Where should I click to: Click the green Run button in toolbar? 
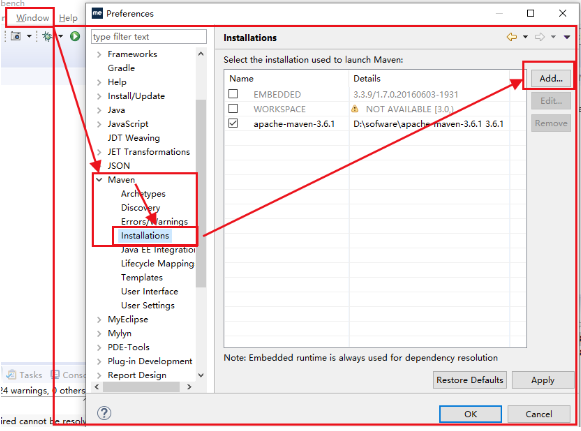(x=75, y=36)
